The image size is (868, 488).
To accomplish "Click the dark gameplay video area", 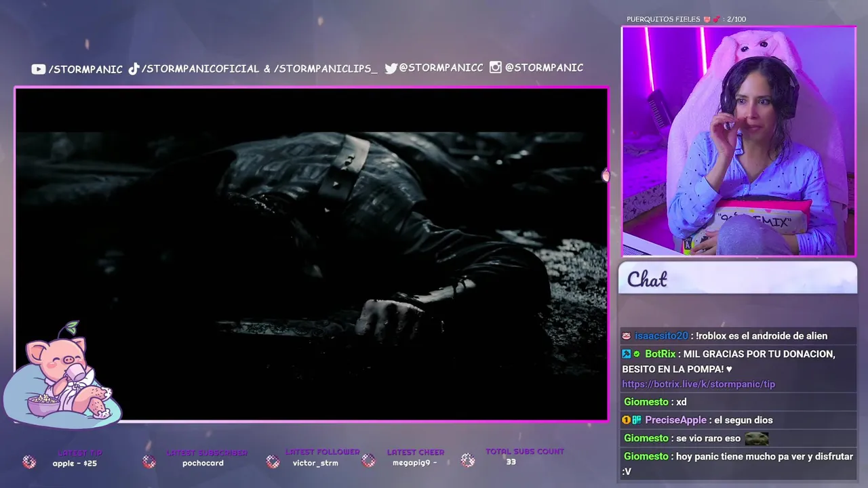I will [311, 254].
